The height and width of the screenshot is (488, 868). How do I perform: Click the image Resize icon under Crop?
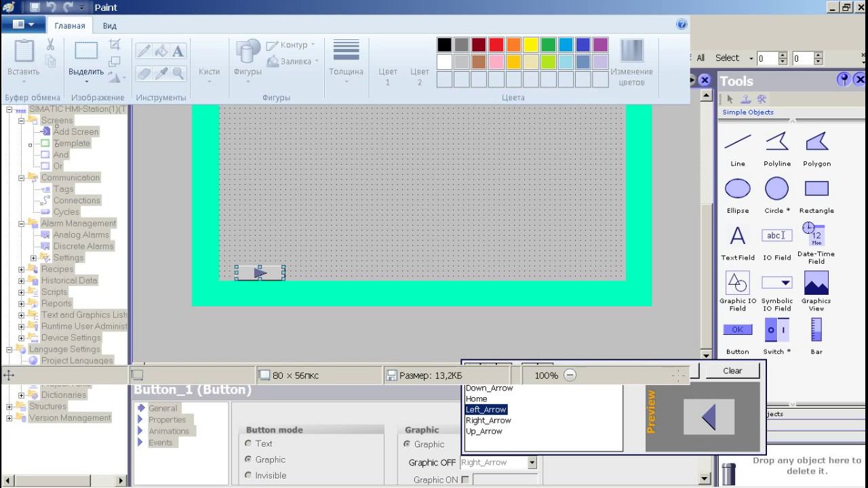click(x=115, y=61)
